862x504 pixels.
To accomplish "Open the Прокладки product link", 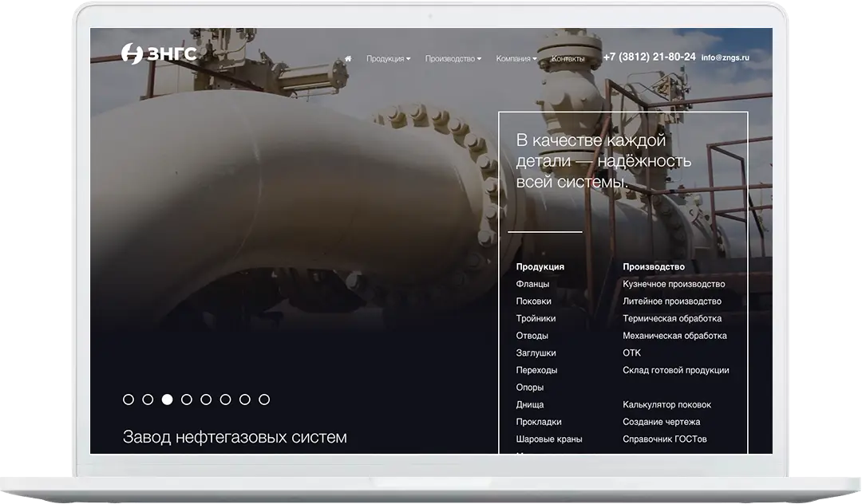I will 539,422.
